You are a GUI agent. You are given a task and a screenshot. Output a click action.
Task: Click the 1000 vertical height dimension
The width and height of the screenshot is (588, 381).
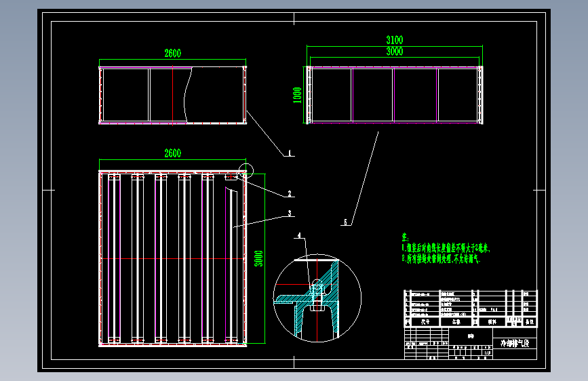pyautogui.click(x=297, y=95)
